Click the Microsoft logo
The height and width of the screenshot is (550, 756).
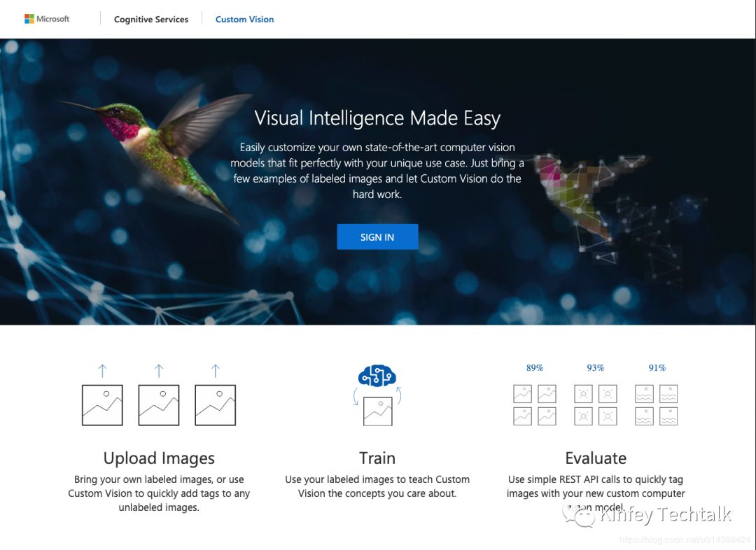(x=47, y=19)
